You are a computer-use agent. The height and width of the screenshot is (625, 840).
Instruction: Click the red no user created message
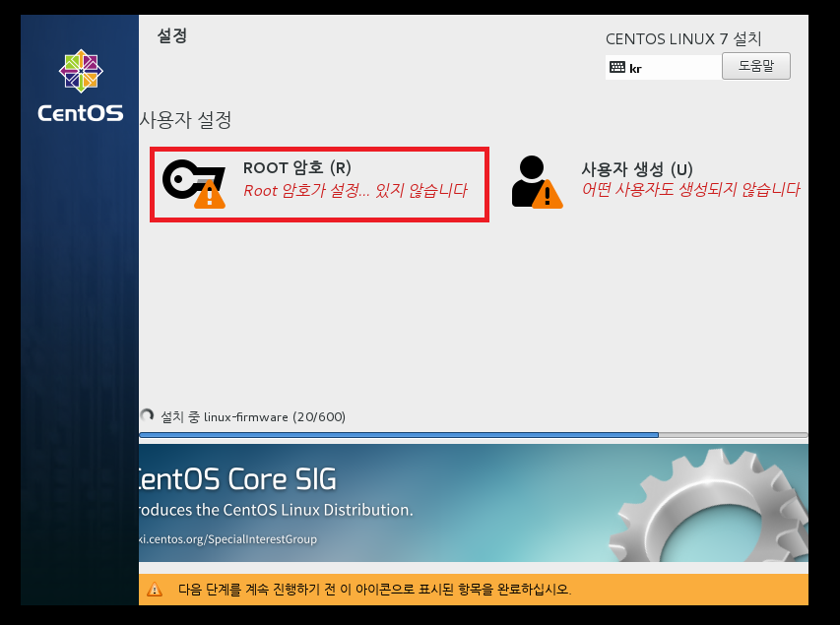[x=689, y=190]
